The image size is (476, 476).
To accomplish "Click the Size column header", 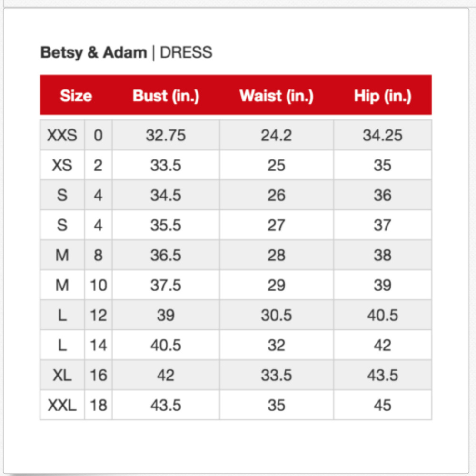I will click(76, 96).
